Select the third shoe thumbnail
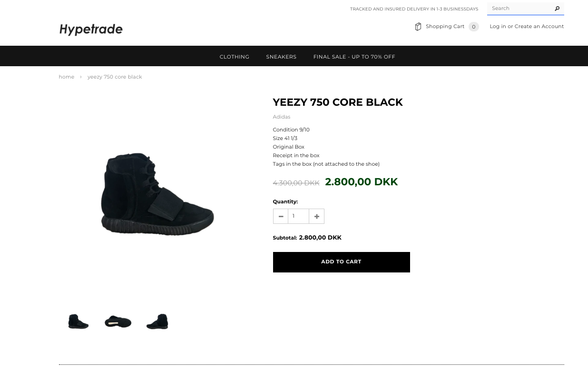 point(157,322)
